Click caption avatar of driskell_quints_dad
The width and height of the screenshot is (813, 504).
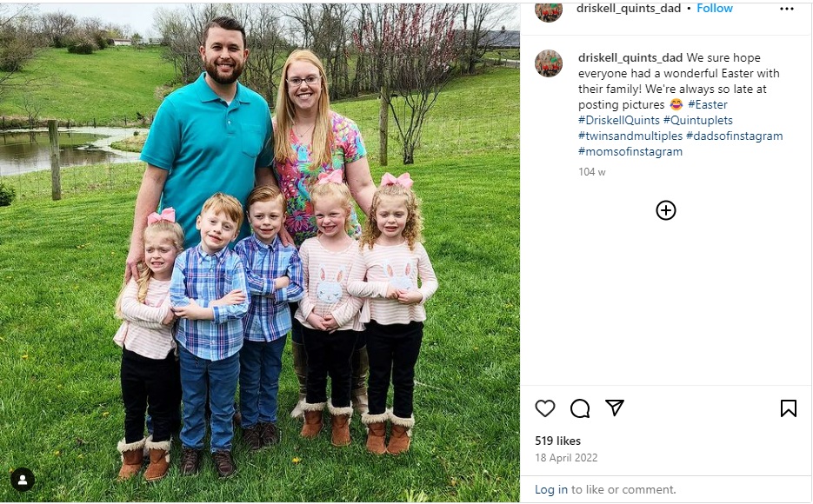pos(549,63)
